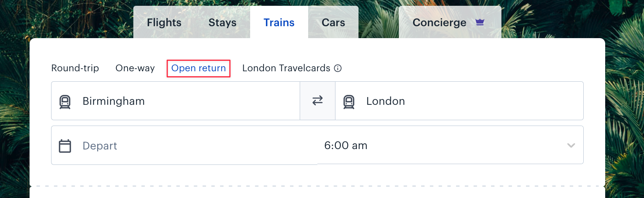Click the Trains tab label

pos(279,22)
